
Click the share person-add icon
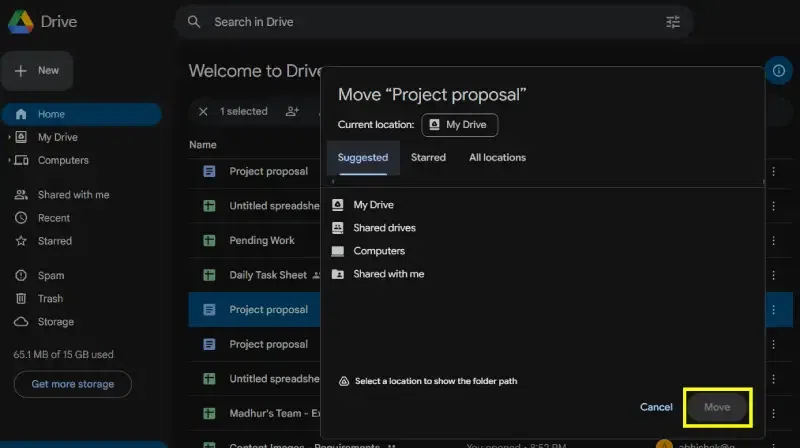point(292,111)
